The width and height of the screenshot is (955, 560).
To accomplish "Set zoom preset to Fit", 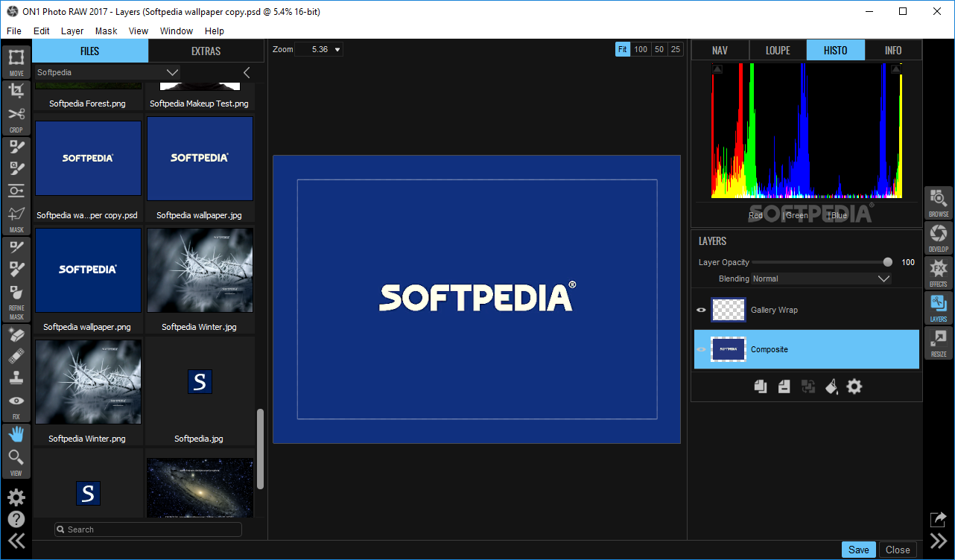I will point(623,49).
